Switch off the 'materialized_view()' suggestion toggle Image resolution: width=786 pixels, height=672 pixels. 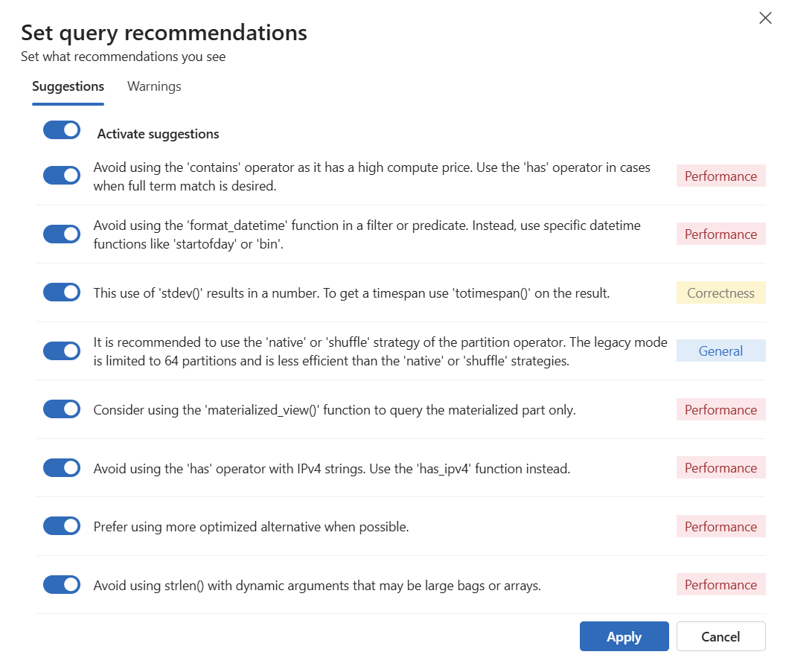click(x=62, y=409)
